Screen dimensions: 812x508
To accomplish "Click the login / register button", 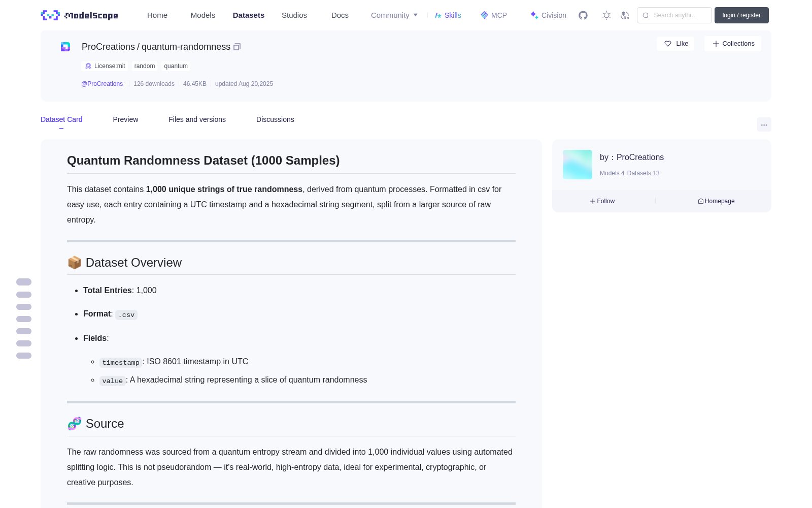I will click(x=741, y=15).
